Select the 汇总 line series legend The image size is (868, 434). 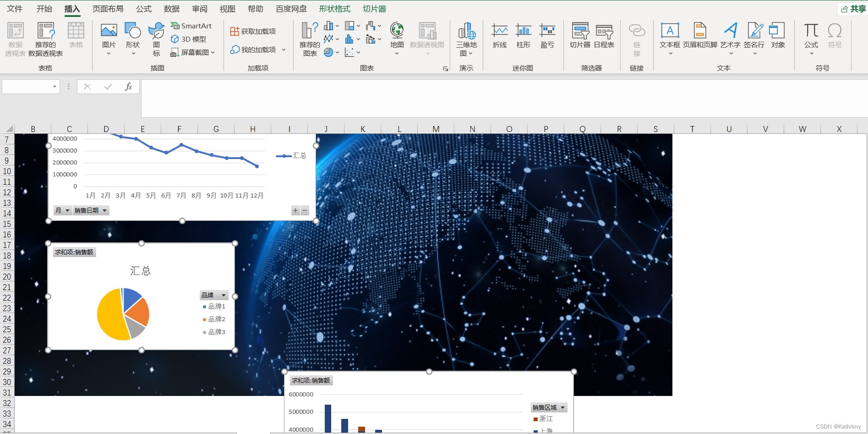tap(291, 156)
